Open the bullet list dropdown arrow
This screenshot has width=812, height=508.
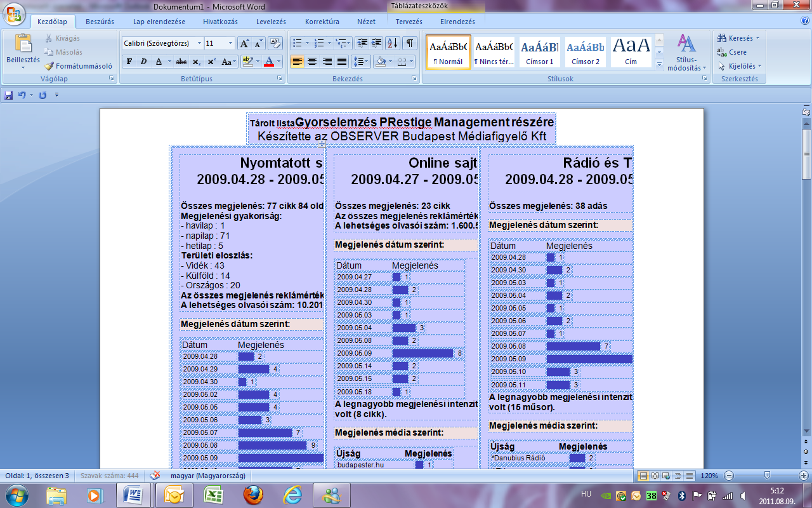[x=308, y=43]
